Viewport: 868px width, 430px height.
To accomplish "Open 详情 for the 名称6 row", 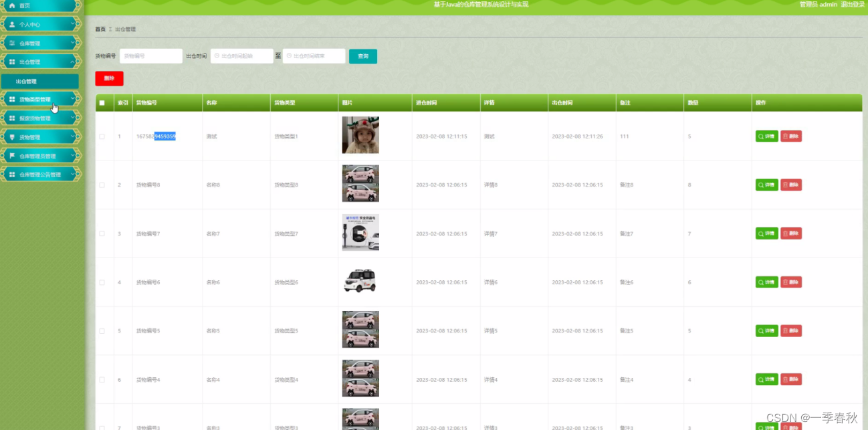I will coord(767,282).
